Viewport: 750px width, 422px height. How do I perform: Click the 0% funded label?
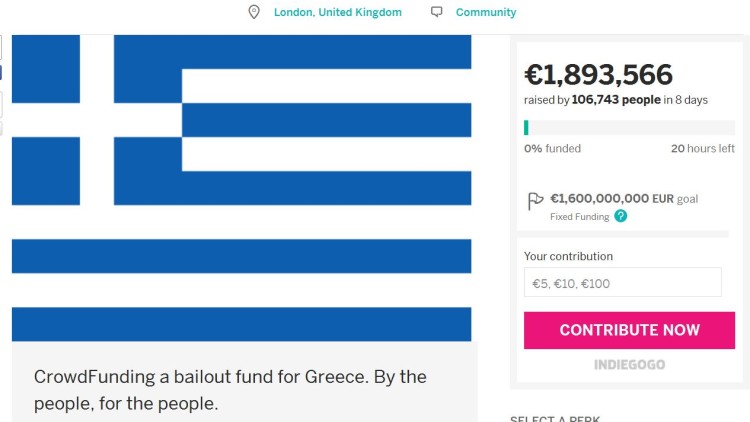[x=552, y=148]
